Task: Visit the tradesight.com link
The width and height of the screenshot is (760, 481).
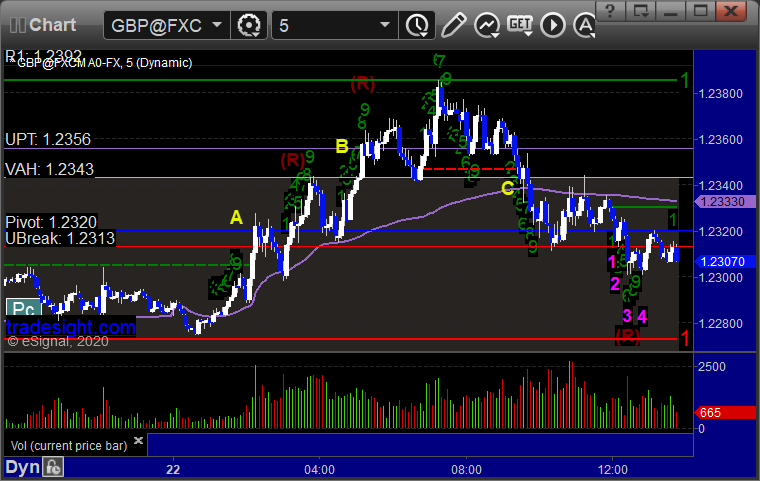Action: coord(71,327)
